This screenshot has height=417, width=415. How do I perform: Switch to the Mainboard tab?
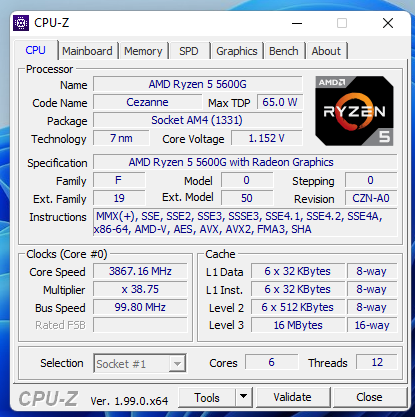pyautogui.click(x=87, y=51)
